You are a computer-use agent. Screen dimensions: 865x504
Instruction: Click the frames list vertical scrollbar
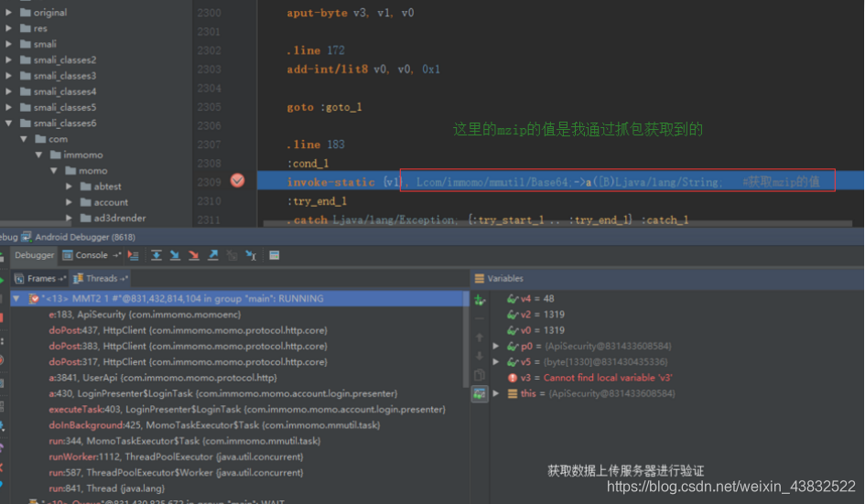(466, 339)
